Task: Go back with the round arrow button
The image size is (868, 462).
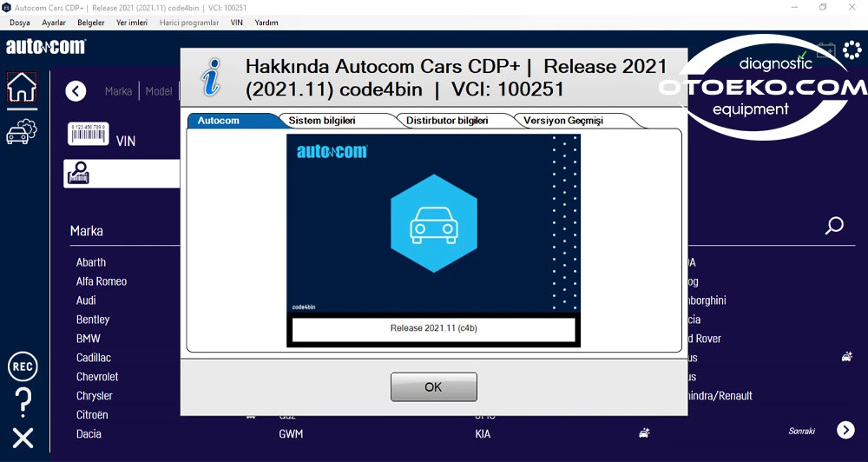Action: point(76,91)
